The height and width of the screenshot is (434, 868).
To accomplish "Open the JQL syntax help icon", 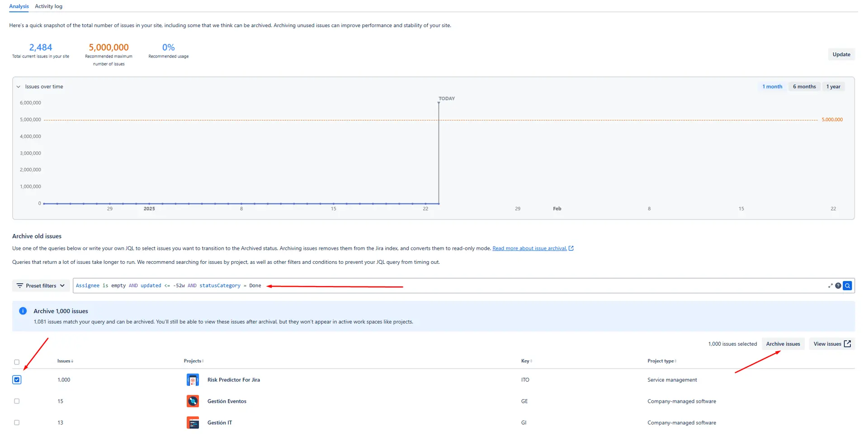I will [x=838, y=286].
